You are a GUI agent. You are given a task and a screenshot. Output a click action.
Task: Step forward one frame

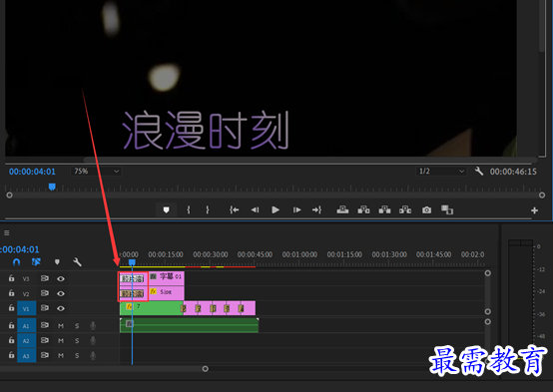(296, 210)
